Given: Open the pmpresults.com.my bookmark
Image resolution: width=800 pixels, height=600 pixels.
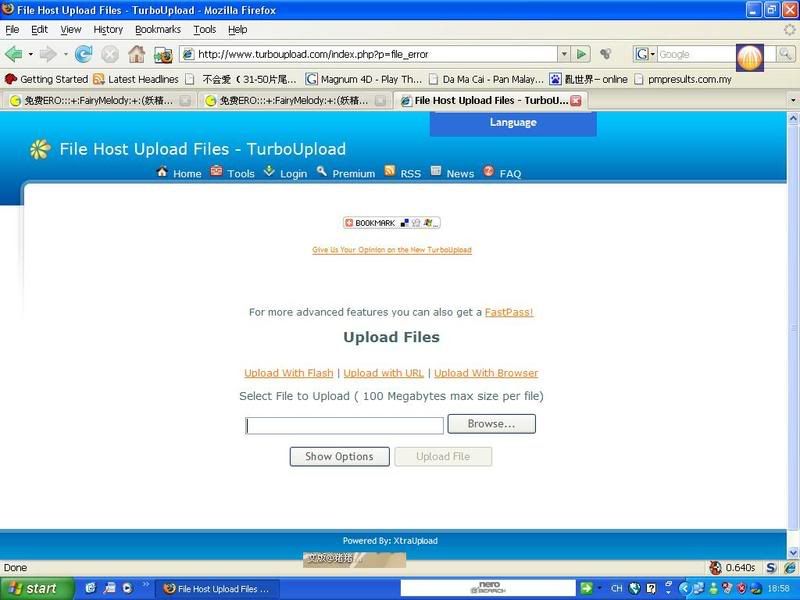Looking at the screenshot, I should [683, 79].
